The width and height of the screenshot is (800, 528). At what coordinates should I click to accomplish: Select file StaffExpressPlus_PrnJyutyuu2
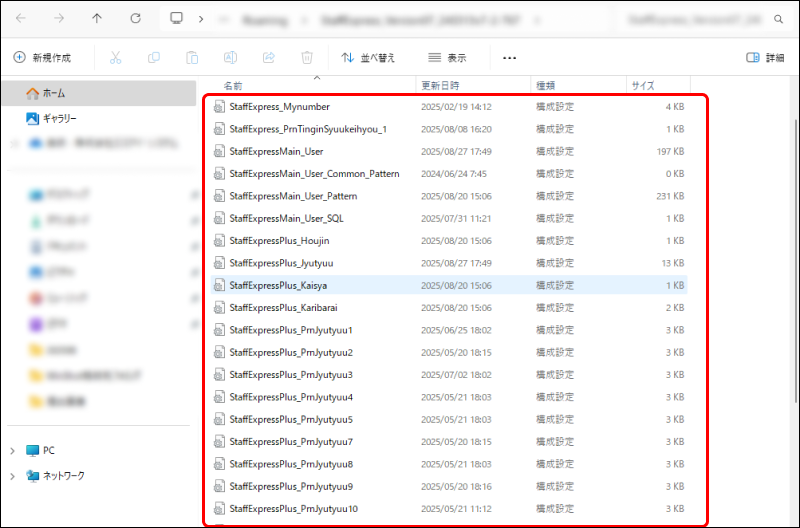(291, 353)
